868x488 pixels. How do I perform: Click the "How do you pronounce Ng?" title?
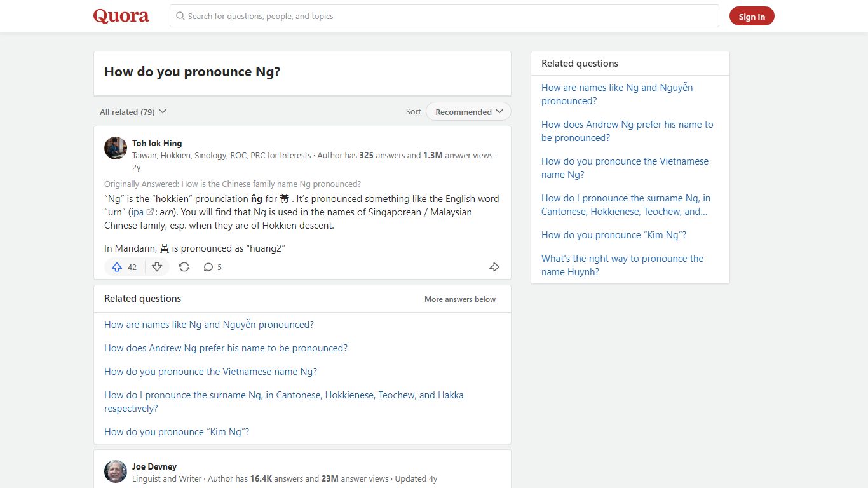[192, 72]
